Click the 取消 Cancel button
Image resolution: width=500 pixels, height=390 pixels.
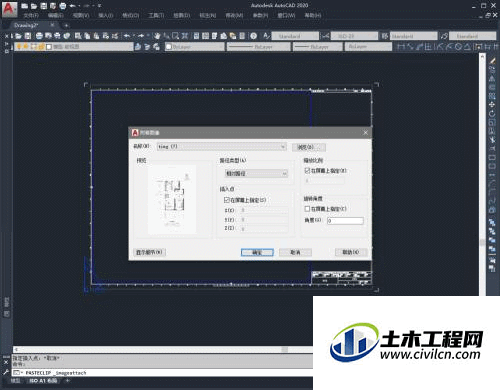coord(295,252)
